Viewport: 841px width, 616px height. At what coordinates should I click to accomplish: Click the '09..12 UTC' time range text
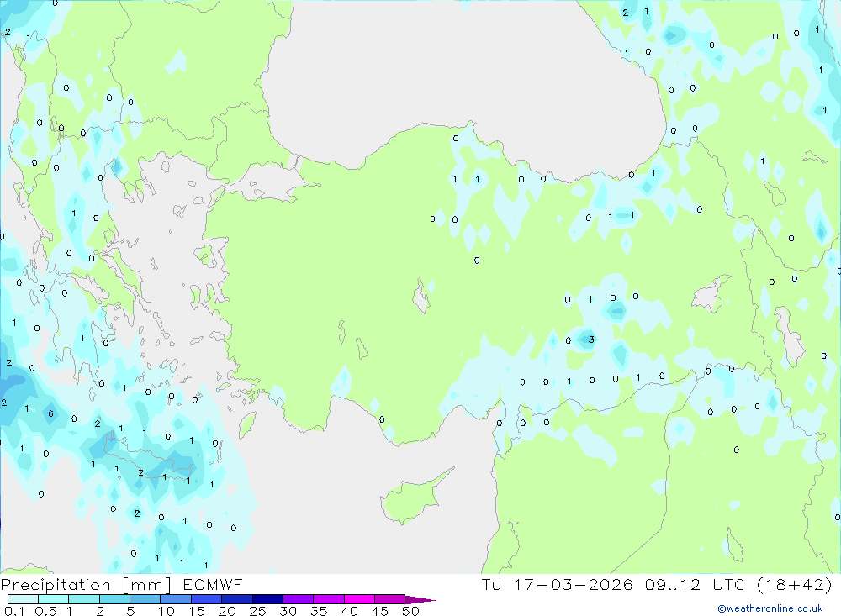click(696, 585)
